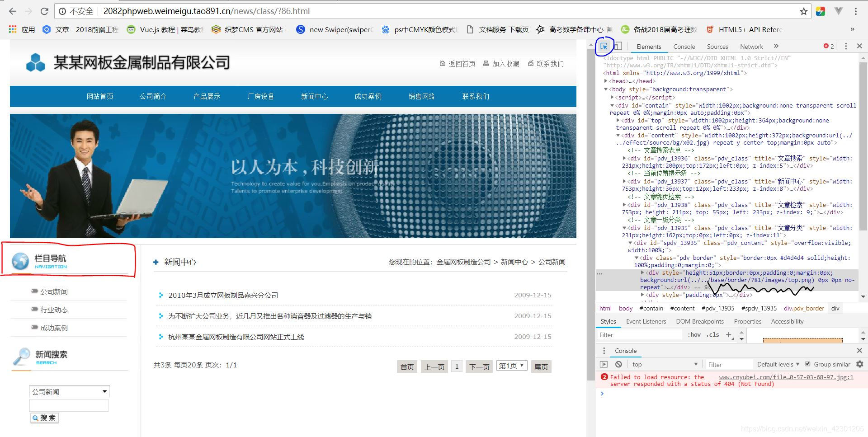Open the Event Listeners pane tab

pos(646,321)
